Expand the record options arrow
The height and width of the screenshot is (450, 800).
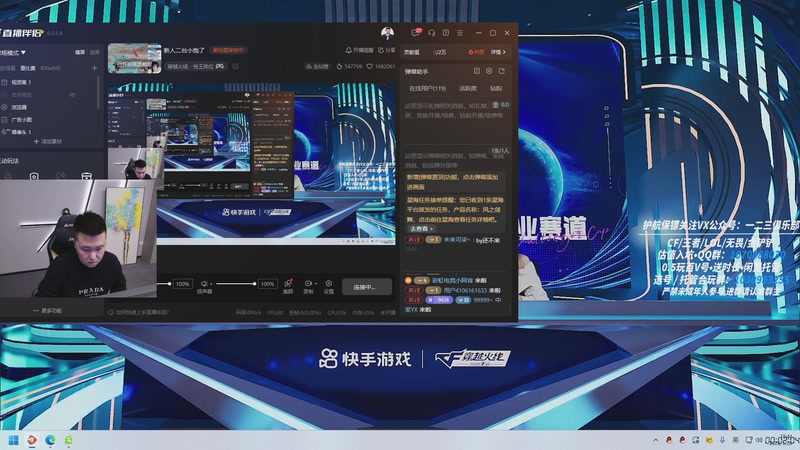coord(315,284)
